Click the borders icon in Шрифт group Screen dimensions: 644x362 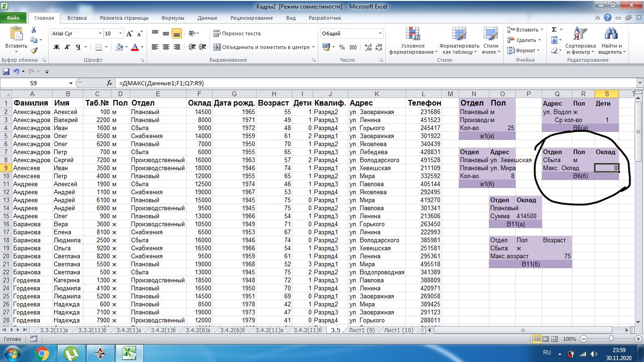click(98, 47)
